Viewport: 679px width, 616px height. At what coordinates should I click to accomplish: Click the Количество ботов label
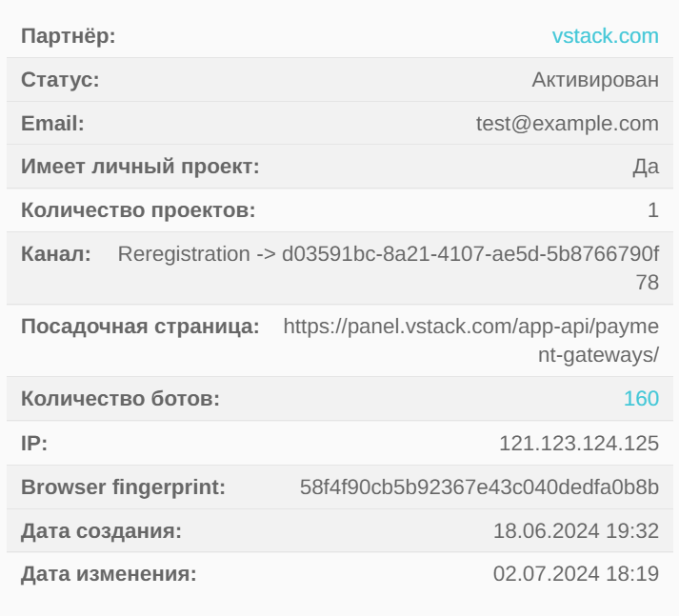pyautogui.click(x=120, y=398)
